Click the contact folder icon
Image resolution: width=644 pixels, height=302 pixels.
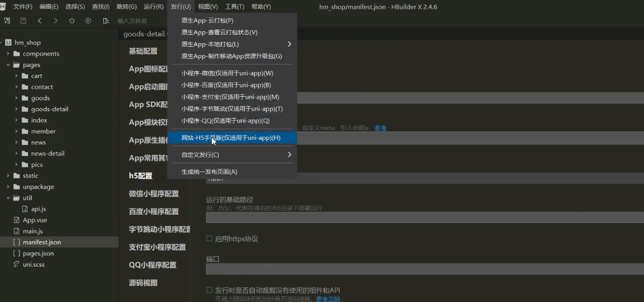pos(25,87)
